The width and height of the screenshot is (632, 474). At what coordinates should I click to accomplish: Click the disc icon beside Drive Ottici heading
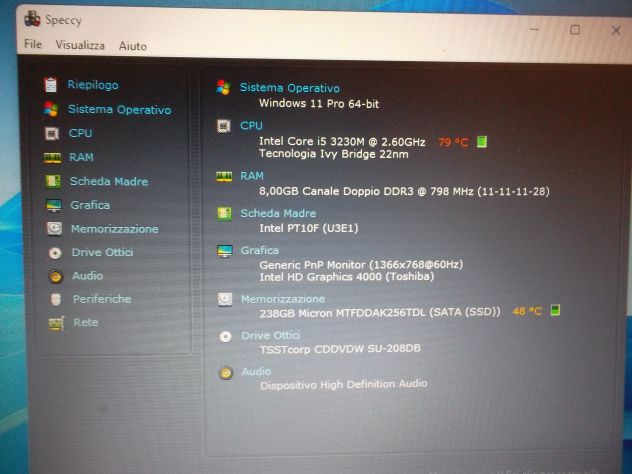pyautogui.click(x=225, y=337)
